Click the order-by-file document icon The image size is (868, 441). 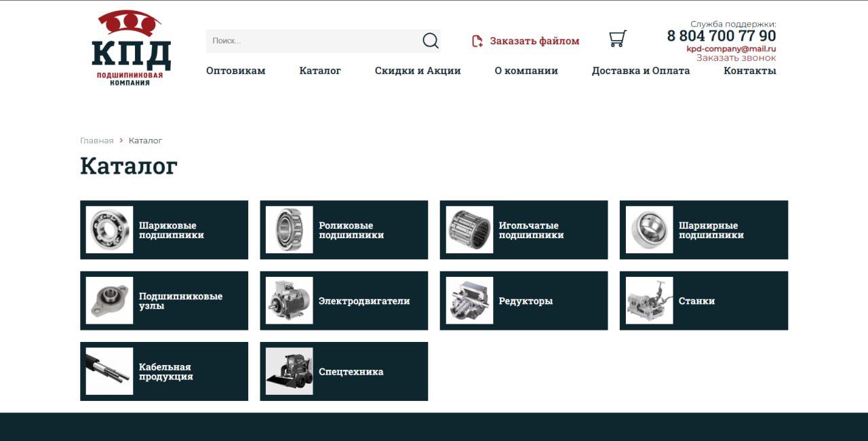477,41
